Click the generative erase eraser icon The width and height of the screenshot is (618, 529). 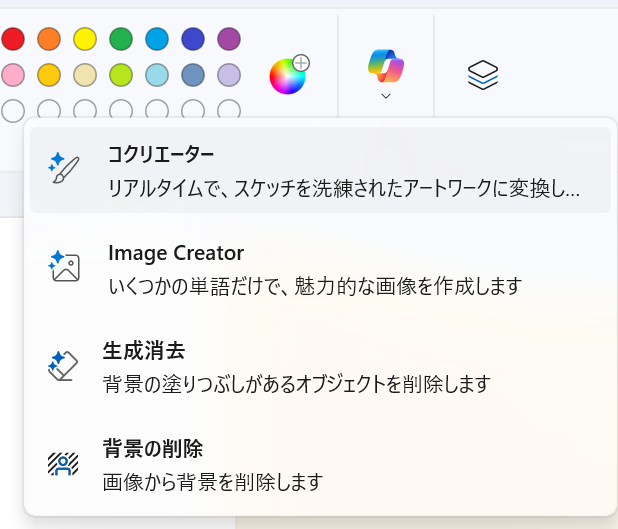[x=63, y=365]
